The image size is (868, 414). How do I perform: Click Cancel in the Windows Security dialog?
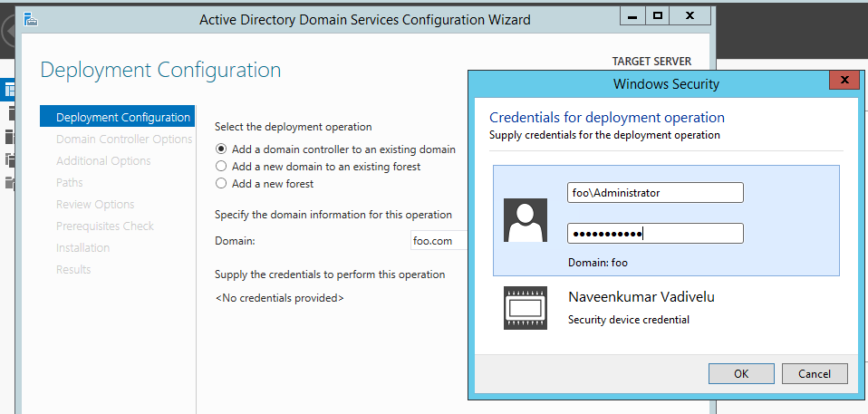[815, 373]
